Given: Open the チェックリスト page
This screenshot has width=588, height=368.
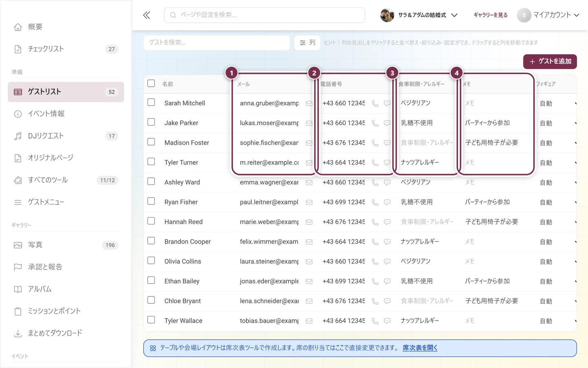Looking at the screenshot, I should point(66,49).
